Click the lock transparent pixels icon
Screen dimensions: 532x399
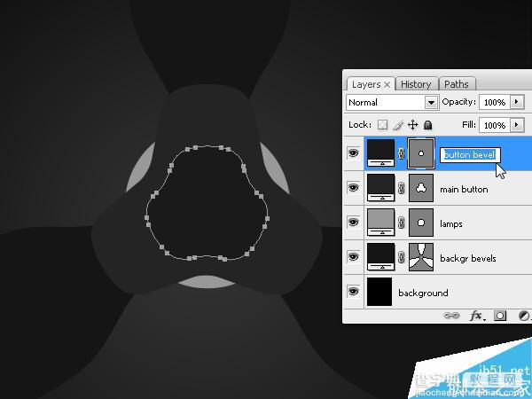[382, 125]
